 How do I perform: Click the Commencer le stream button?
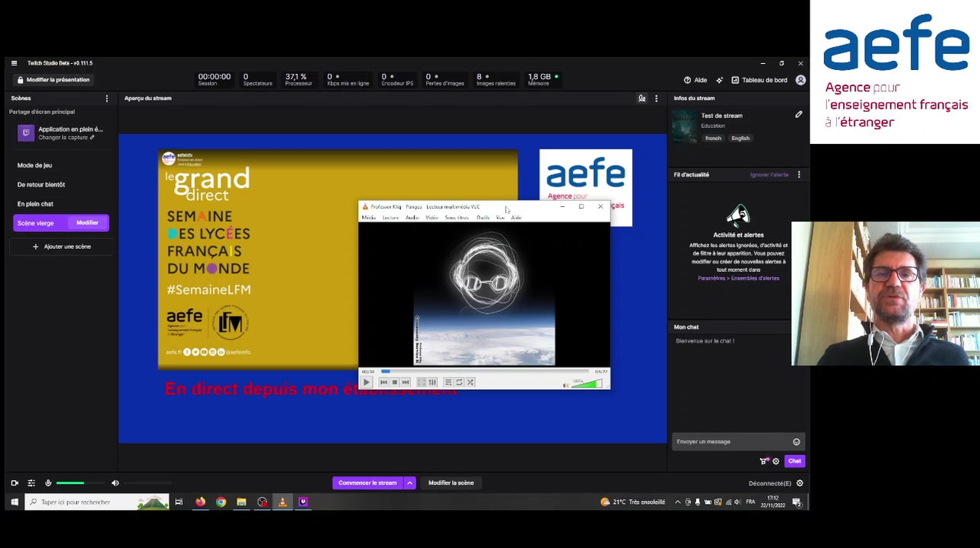pos(367,483)
